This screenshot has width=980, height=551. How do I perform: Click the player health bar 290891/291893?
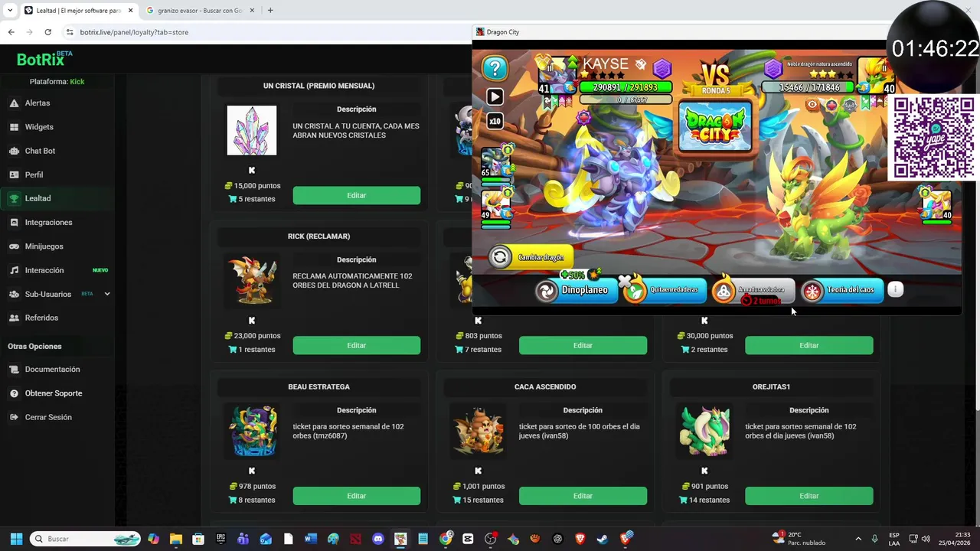[625, 87]
